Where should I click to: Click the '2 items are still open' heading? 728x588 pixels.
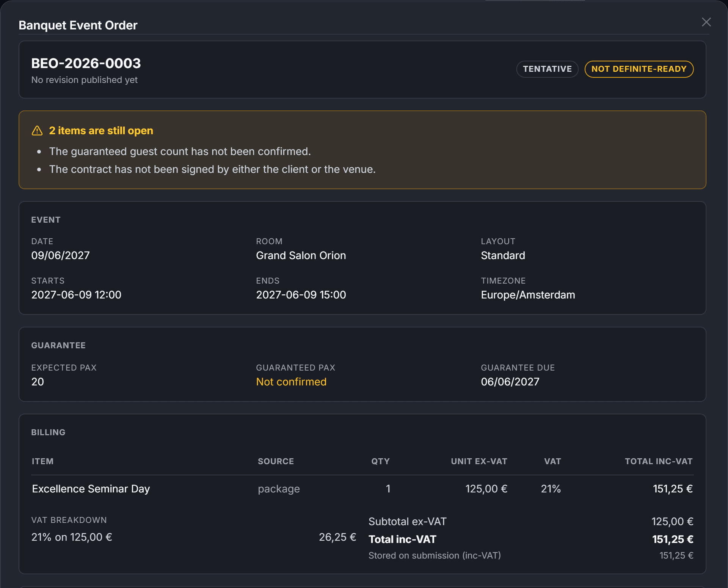click(101, 130)
